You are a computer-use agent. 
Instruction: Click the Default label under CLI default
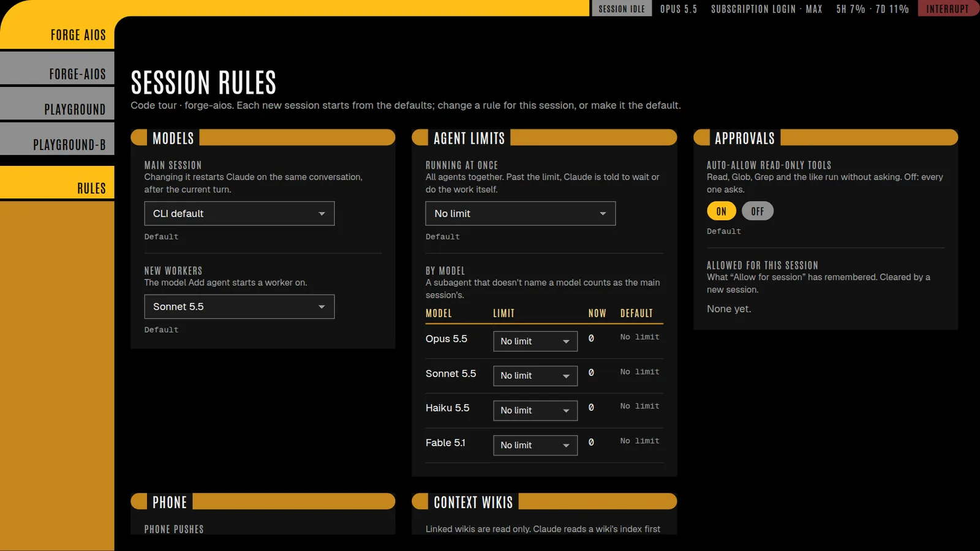tap(162, 237)
